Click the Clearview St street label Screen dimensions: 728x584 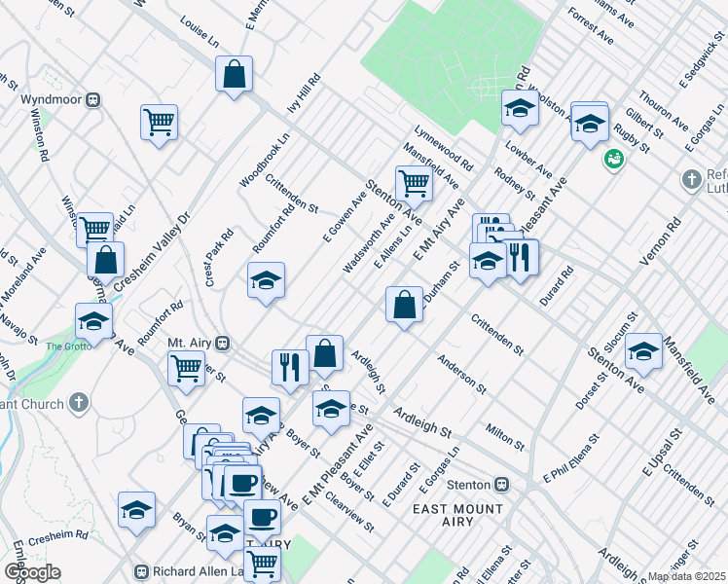click(349, 512)
